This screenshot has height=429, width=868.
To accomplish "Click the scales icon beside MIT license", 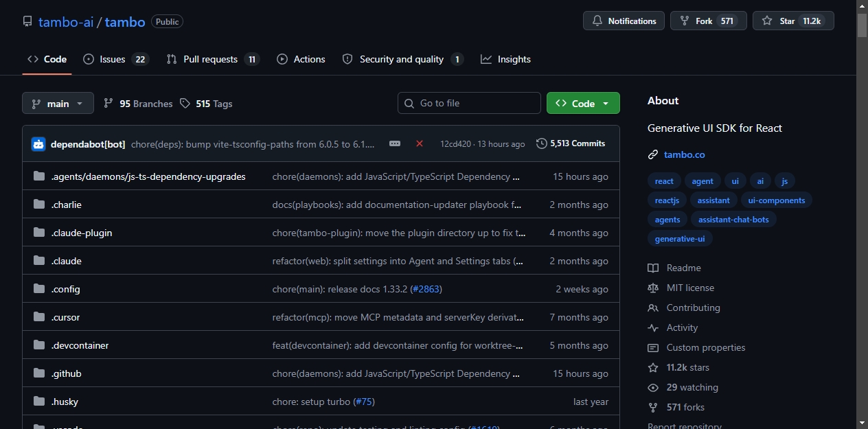I will click(x=653, y=288).
